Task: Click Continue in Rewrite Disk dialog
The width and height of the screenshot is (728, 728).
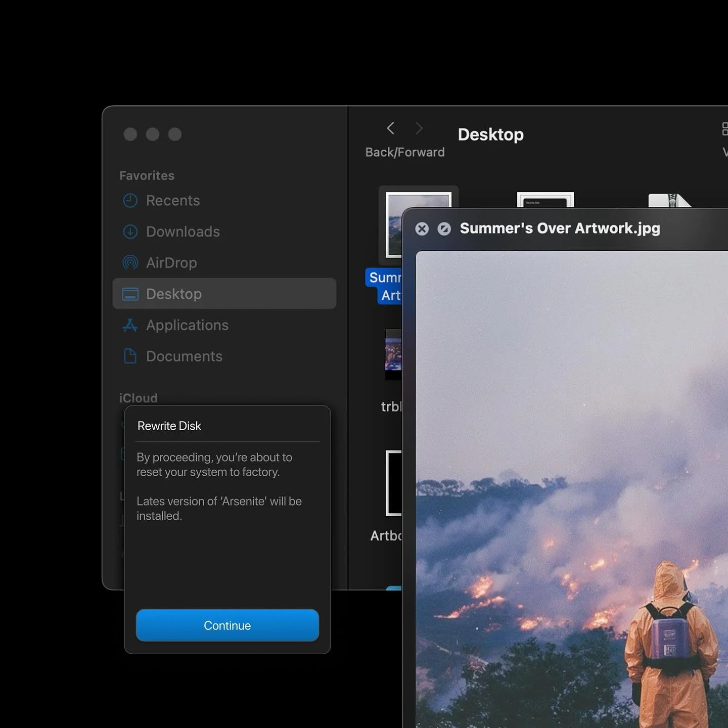Action: [227, 625]
